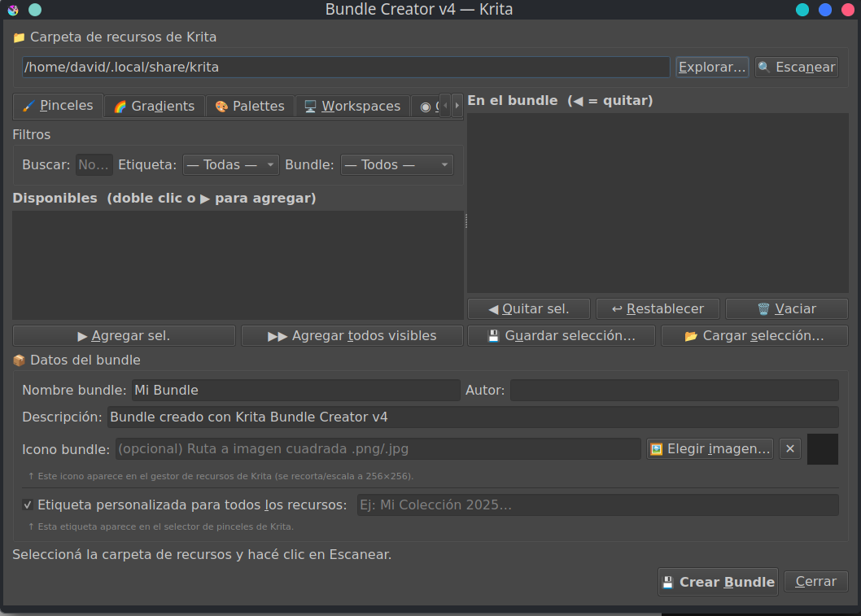Toggle Etiqueta personalizada checkbox
Viewport: 861px width, 616px height.
click(28, 505)
